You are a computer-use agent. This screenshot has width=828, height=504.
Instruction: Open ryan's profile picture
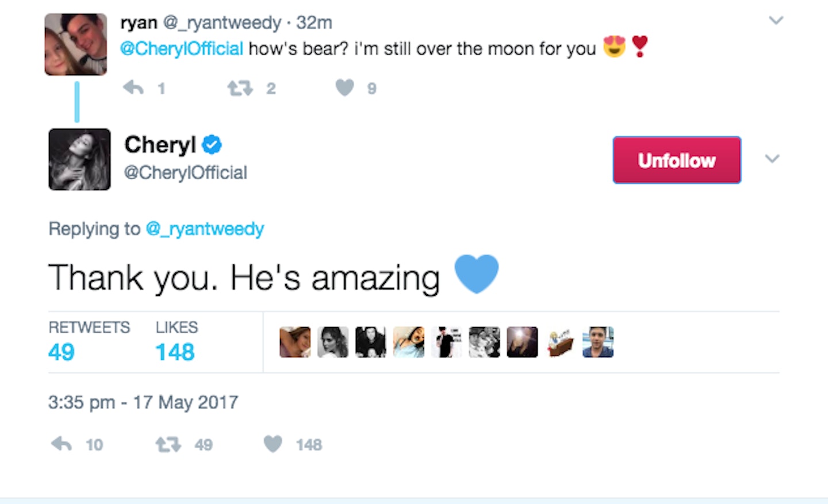click(x=76, y=45)
